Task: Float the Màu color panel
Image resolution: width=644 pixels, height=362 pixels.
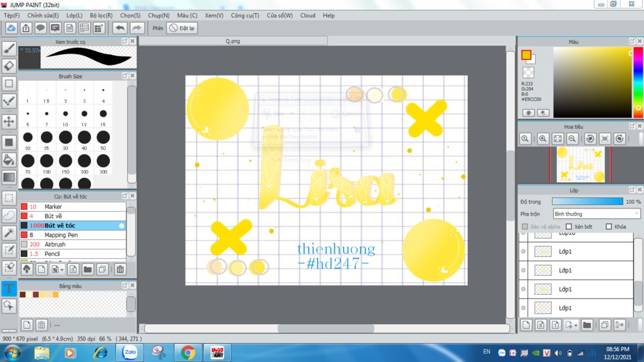Action: pos(632,41)
